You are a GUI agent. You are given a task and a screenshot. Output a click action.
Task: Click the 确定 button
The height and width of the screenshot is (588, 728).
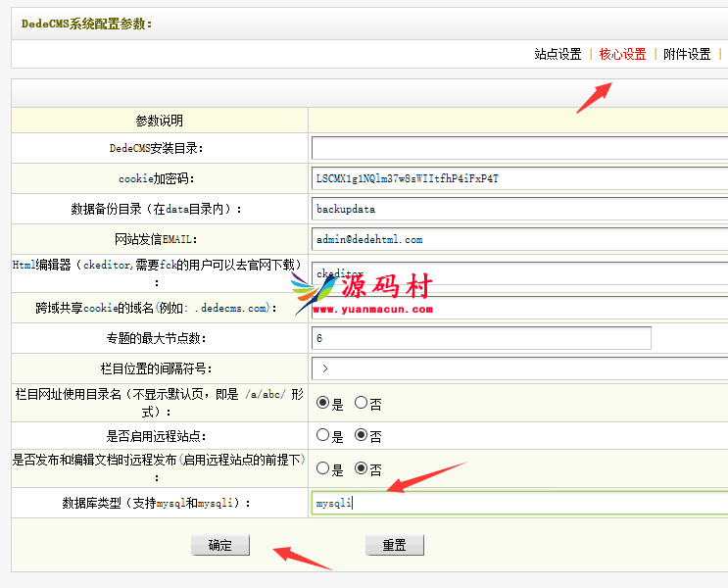pyautogui.click(x=220, y=545)
